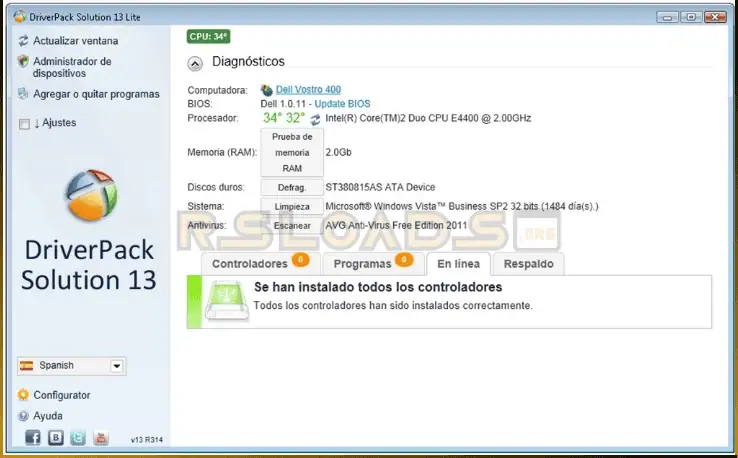
Task: Open the Ayuda link
Action: pos(48,416)
